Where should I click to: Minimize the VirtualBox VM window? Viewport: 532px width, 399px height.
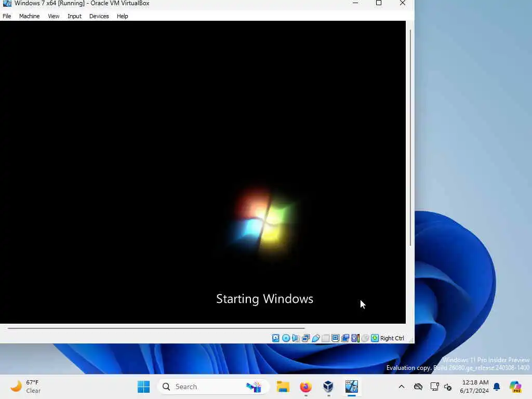tap(355, 3)
